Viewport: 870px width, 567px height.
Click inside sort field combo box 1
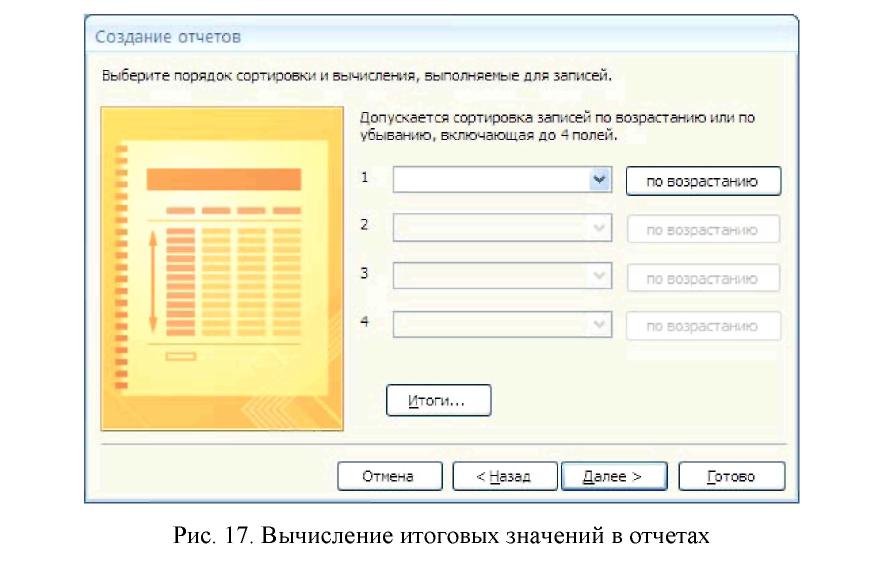click(x=502, y=180)
